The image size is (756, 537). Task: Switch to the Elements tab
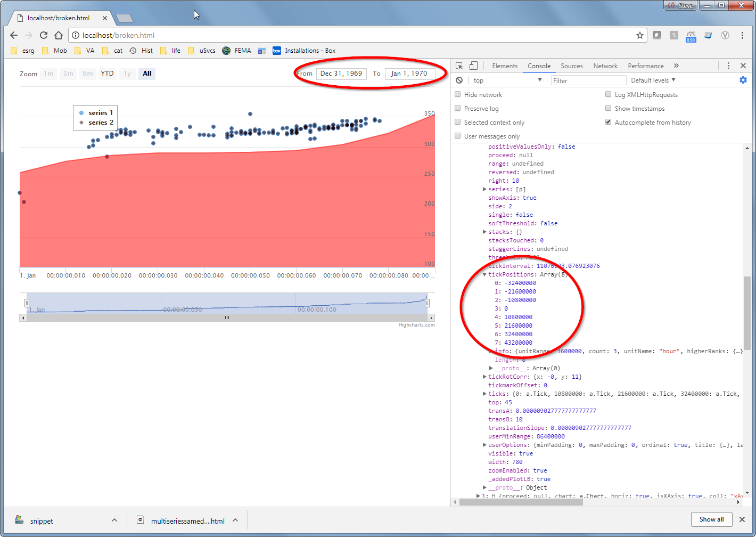pos(505,66)
